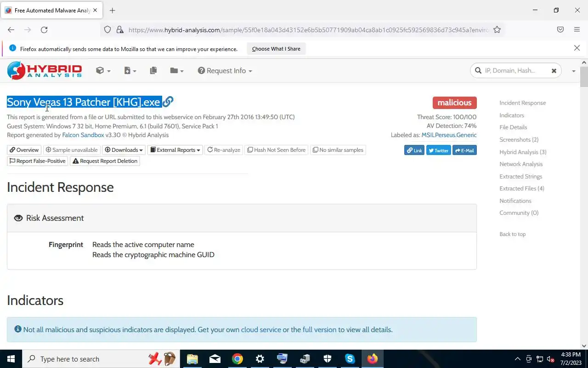Open Mail app from taskbar

(215, 359)
